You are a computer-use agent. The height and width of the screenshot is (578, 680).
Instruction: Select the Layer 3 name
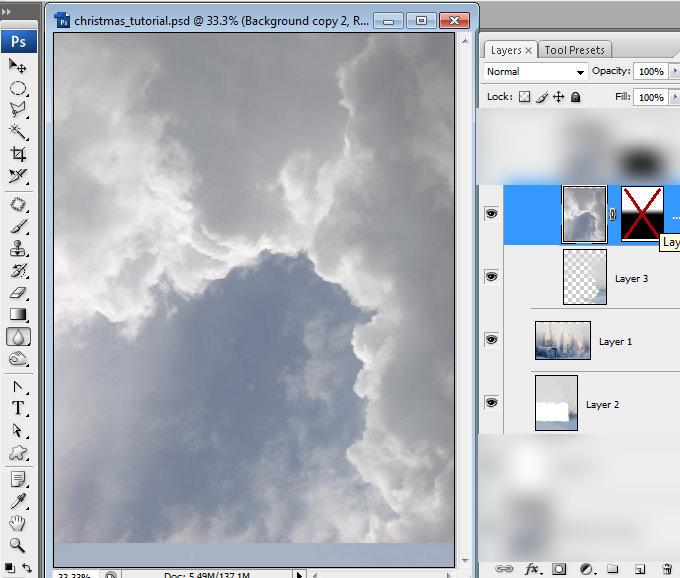pyautogui.click(x=631, y=279)
